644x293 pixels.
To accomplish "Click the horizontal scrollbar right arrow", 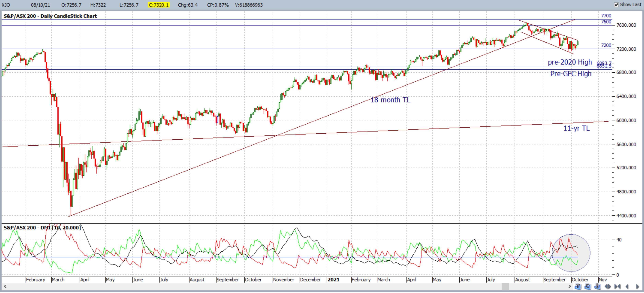I will click(570, 286).
